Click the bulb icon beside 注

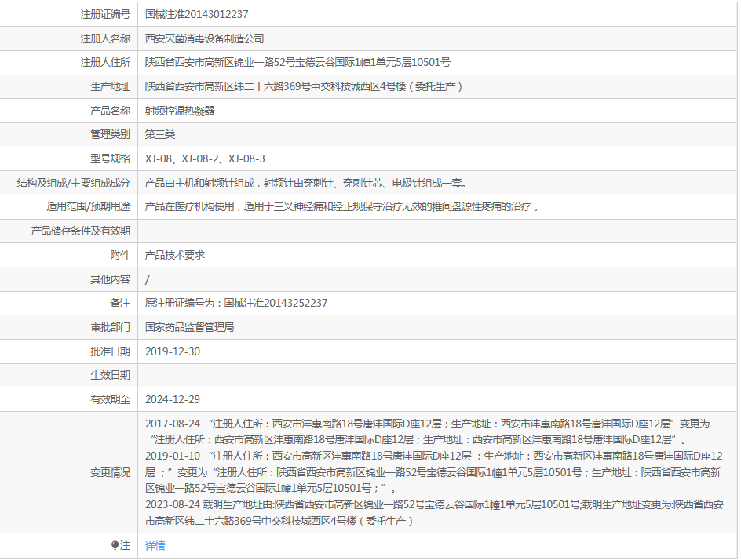(115, 545)
